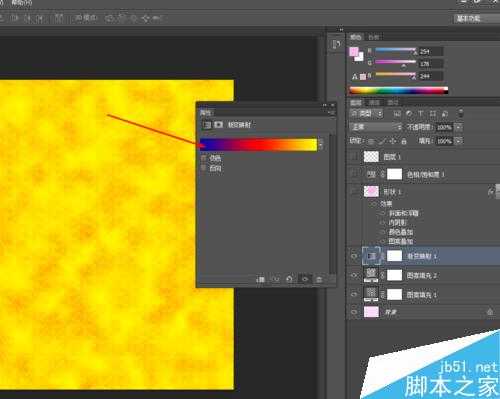Click the G value field in Color panel

[431, 63]
